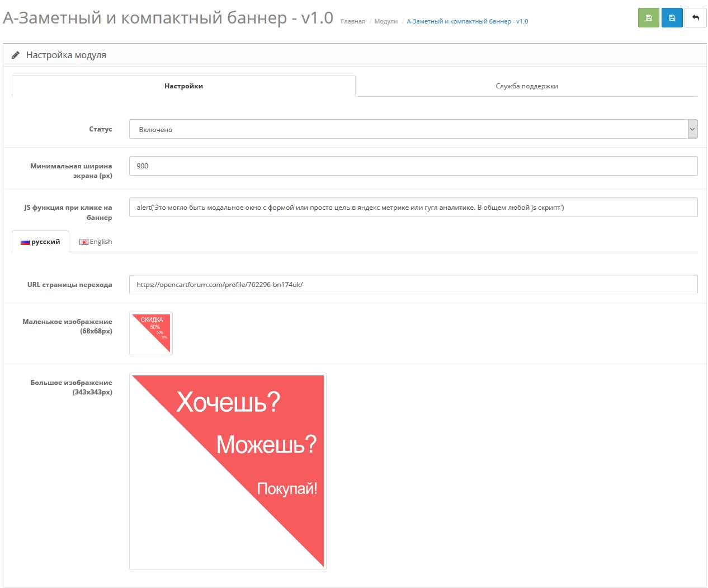The image size is (708, 588).
Task: Open the module name breadcrumb link
Action: pyautogui.click(x=468, y=21)
